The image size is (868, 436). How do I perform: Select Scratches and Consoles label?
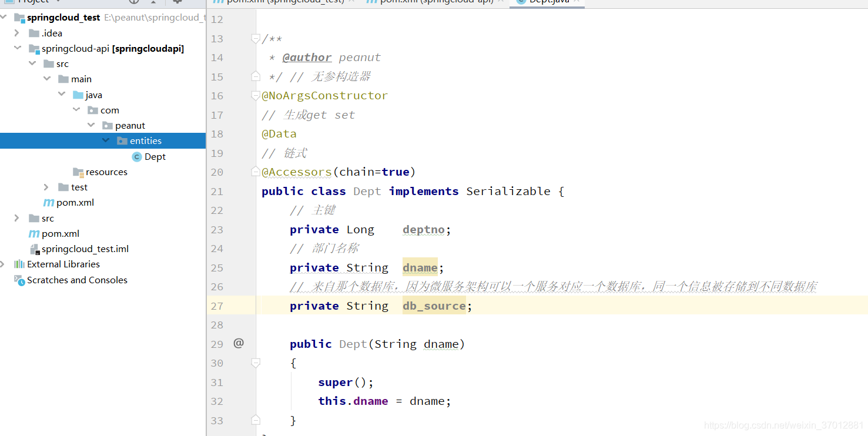[x=77, y=280]
